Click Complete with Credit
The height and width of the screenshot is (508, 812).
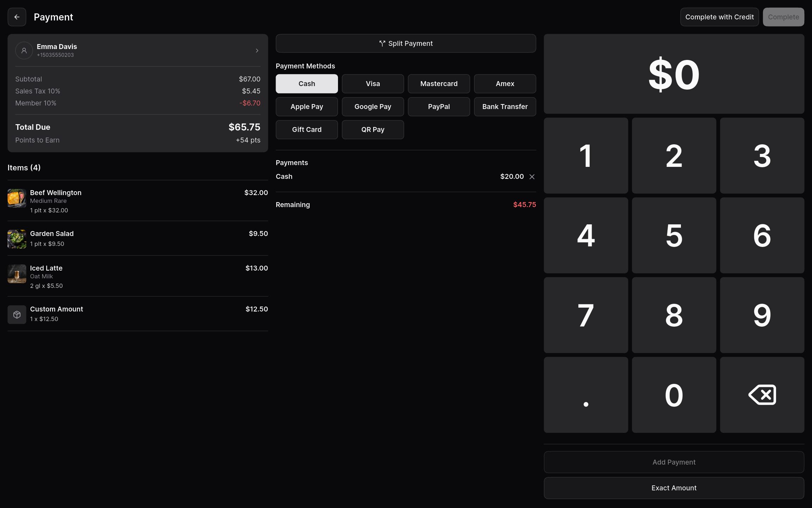pos(719,17)
